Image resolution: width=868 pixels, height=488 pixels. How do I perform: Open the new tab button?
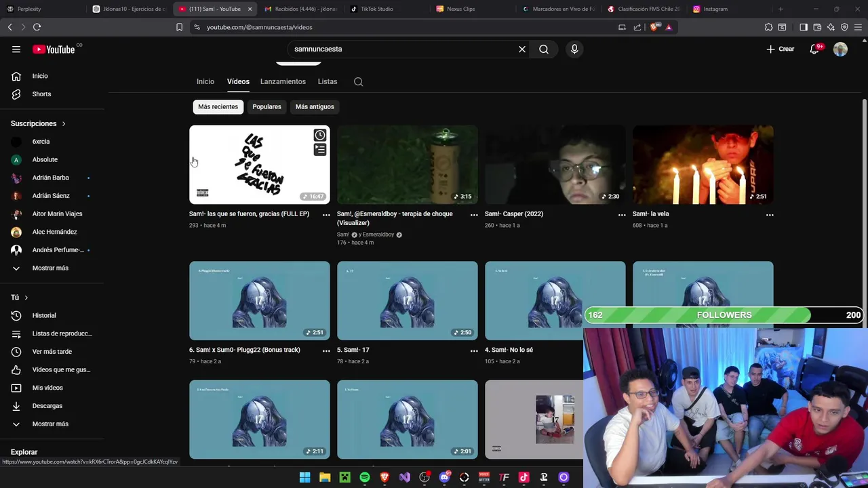tap(781, 9)
